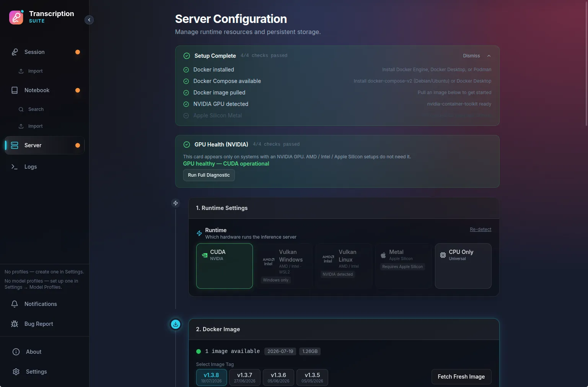The image size is (588, 387).
Task: Click Fetch Fresh Image
Action: 461,377
